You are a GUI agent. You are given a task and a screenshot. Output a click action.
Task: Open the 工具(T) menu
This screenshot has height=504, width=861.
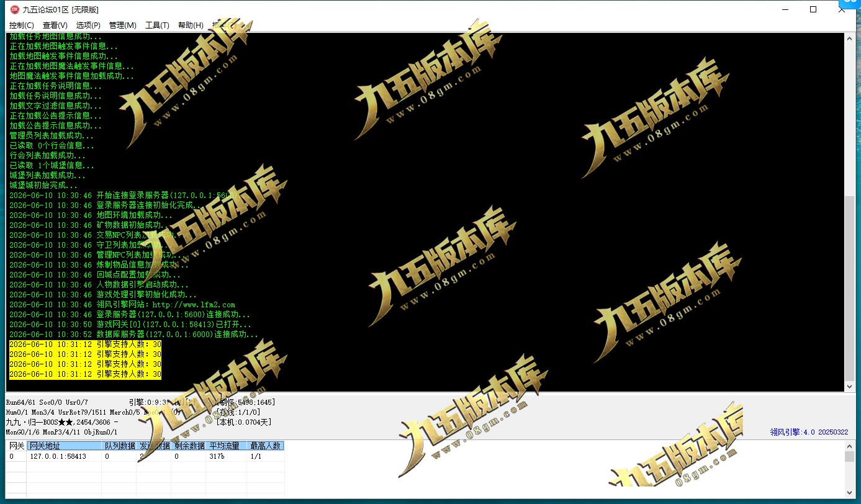157,25
